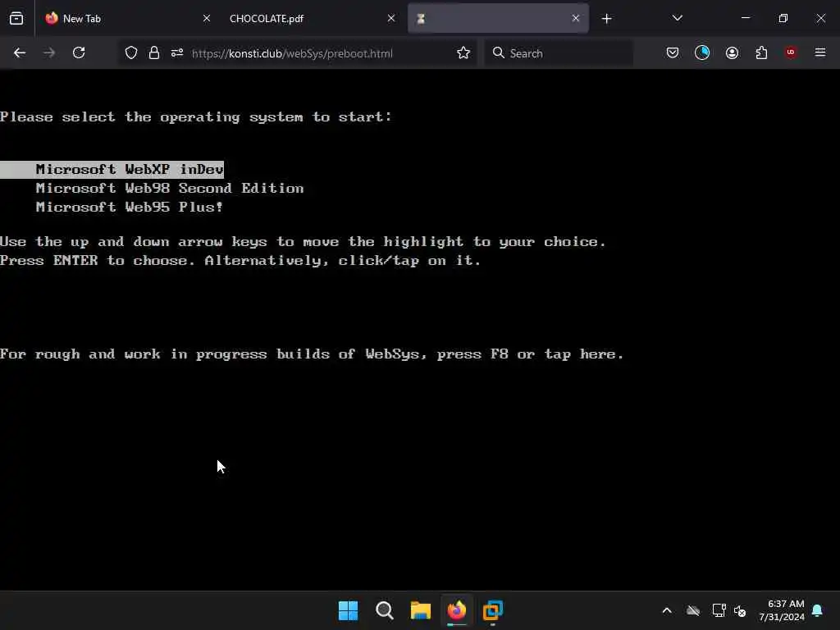This screenshot has width=840, height=630.
Task: Open network status tray icon
Action: [x=719, y=610]
